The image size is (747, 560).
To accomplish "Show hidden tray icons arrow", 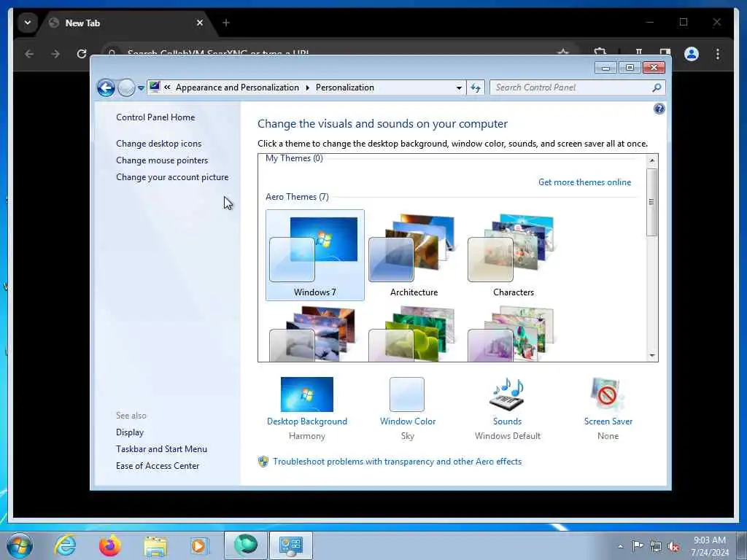I will tap(620, 546).
